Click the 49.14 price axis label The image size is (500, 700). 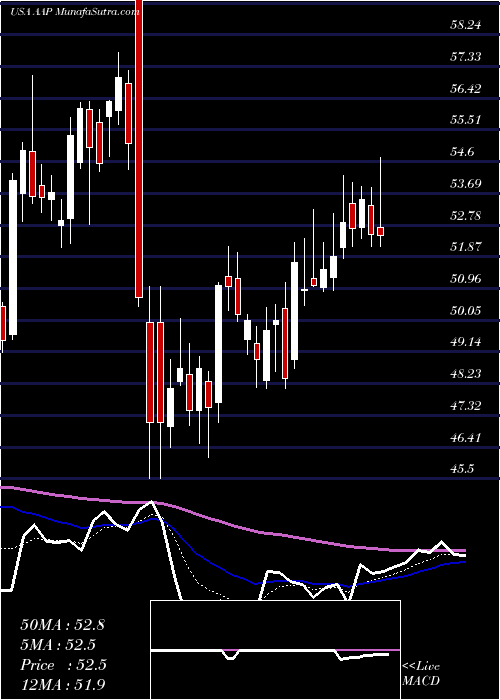465,342
